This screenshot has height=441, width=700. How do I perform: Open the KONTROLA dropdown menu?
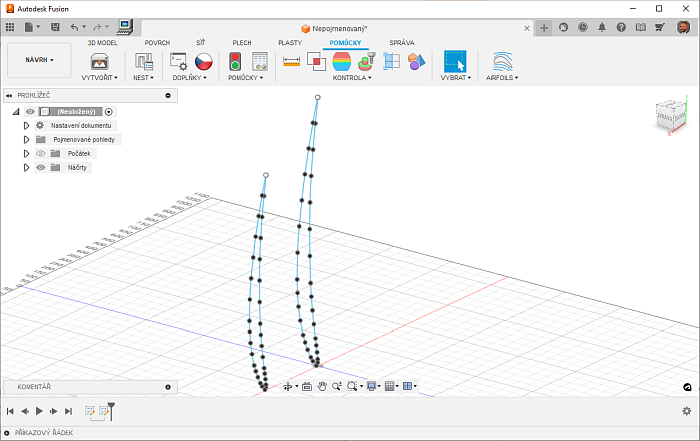352,77
